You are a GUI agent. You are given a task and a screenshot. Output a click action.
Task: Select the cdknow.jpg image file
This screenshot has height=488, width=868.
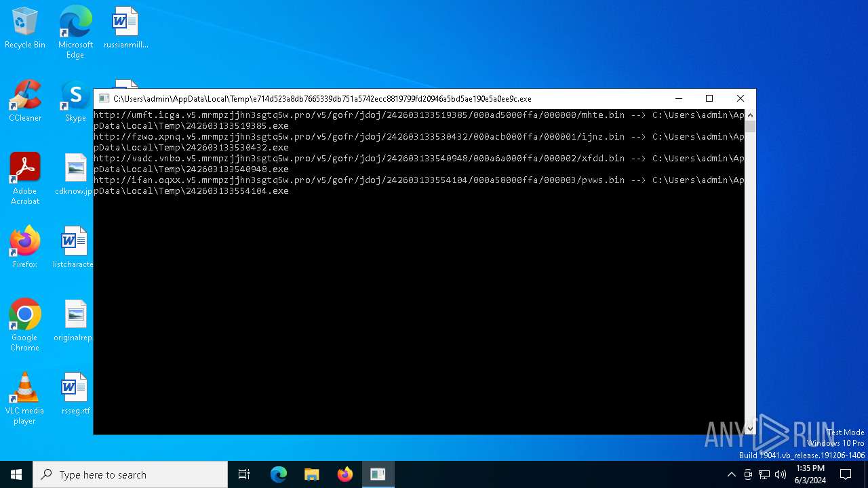point(74,175)
